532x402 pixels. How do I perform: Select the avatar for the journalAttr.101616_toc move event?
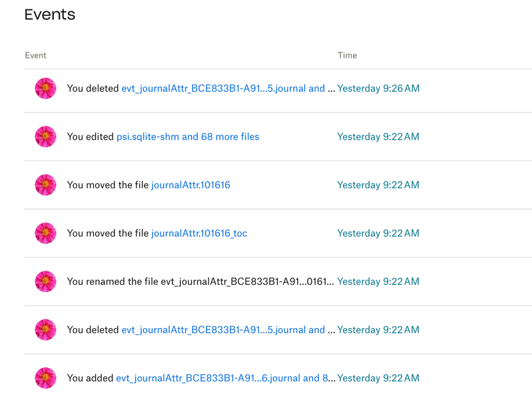45,233
